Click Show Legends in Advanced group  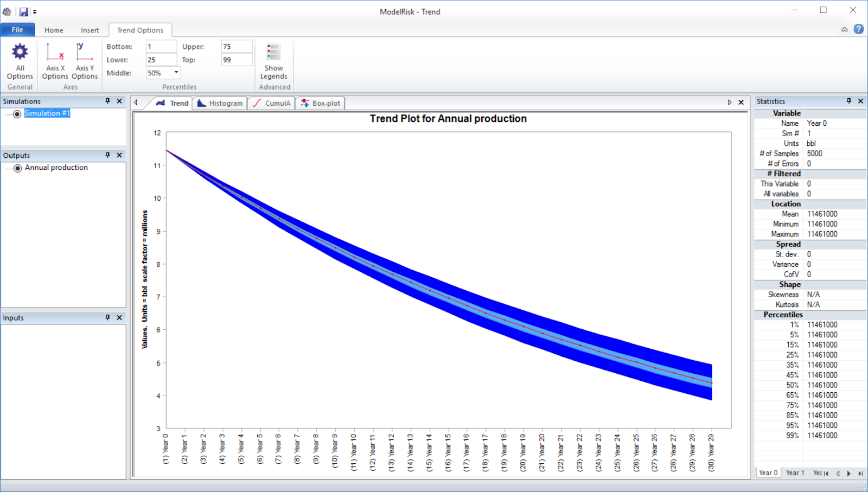click(x=273, y=61)
